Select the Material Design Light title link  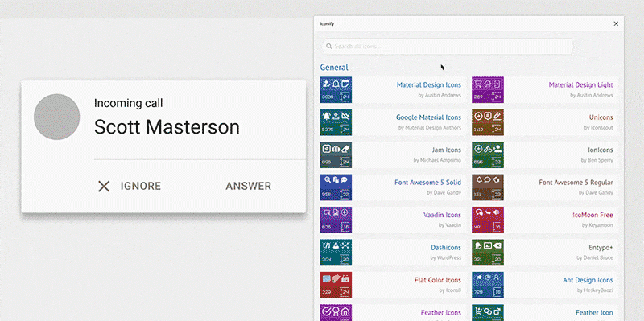[x=580, y=85]
